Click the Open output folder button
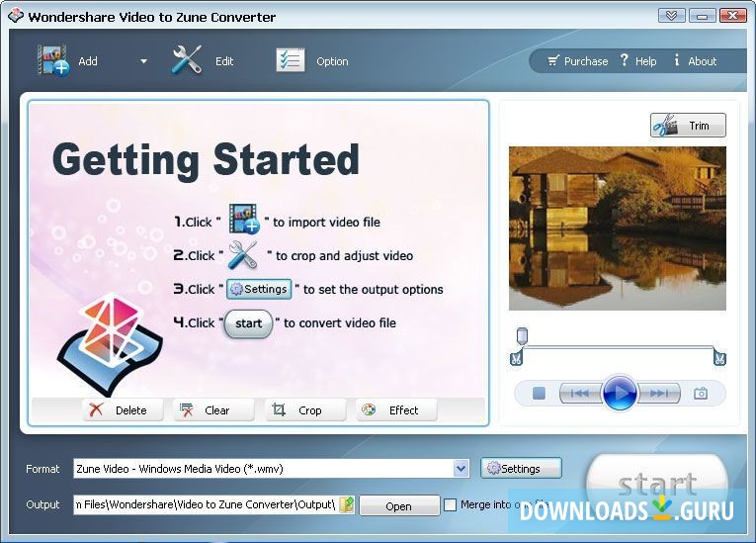The image size is (756, 543). pyautogui.click(x=398, y=505)
